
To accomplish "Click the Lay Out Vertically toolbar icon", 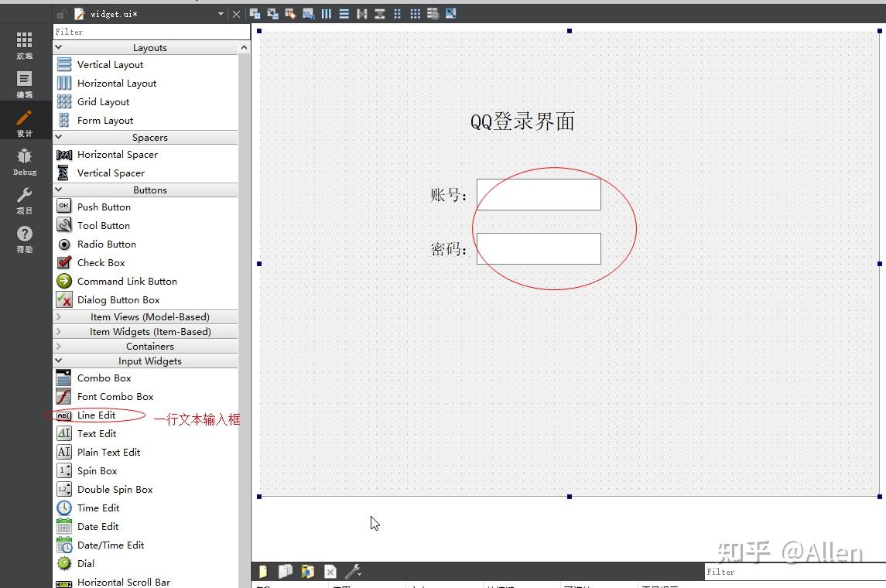I will (x=344, y=13).
